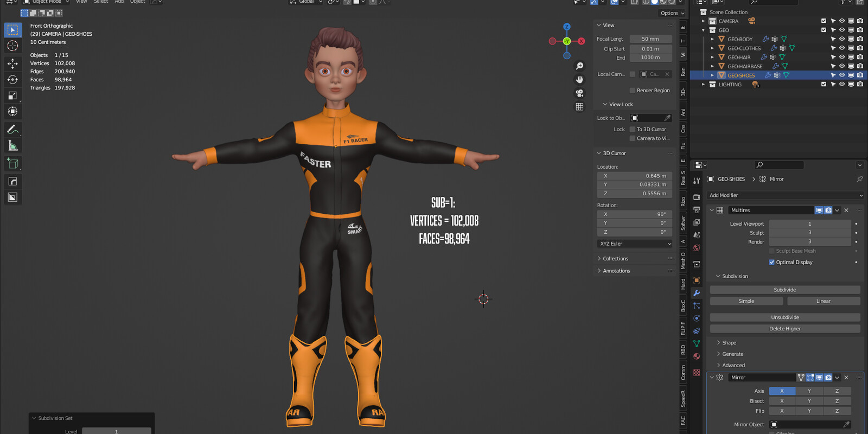Open the Object Data properties triangle tab
Image resolution: width=868 pixels, height=434 pixels.
697,343
